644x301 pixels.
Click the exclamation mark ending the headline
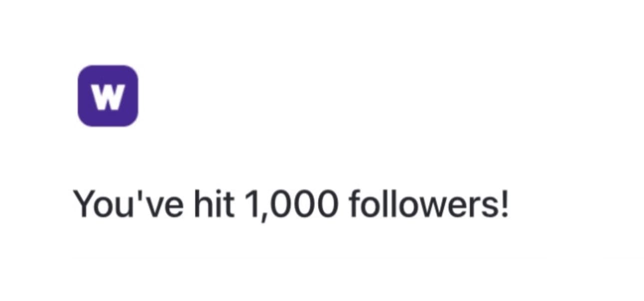pyautogui.click(x=505, y=204)
